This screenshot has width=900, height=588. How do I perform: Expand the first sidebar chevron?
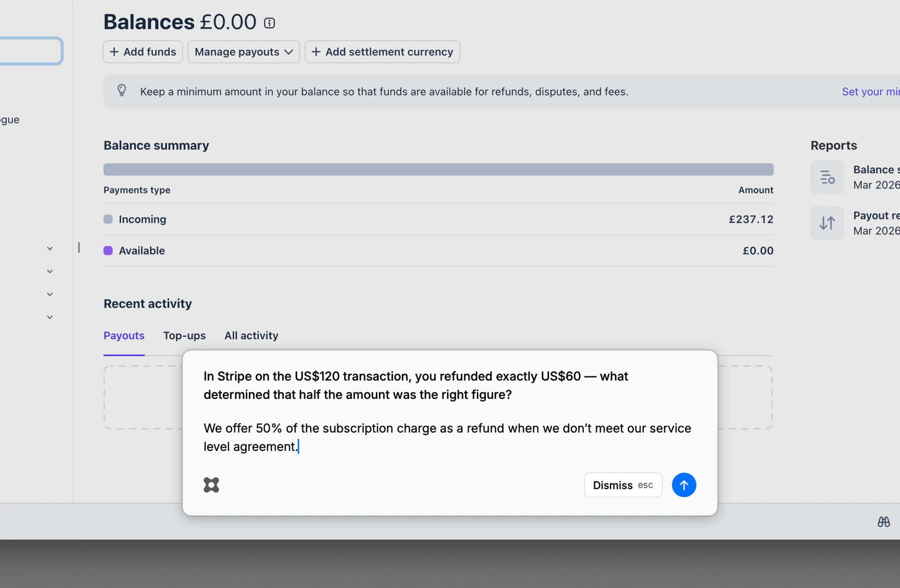click(50, 248)
